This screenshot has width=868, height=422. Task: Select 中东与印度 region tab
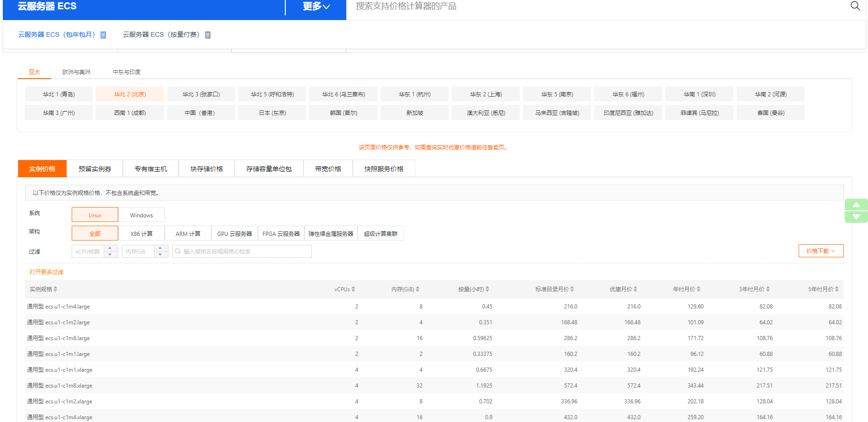[x=127, y=72]
